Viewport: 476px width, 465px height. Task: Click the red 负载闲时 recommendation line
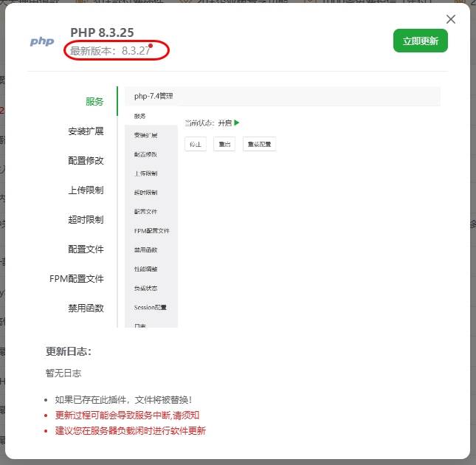tap(130, 430)
